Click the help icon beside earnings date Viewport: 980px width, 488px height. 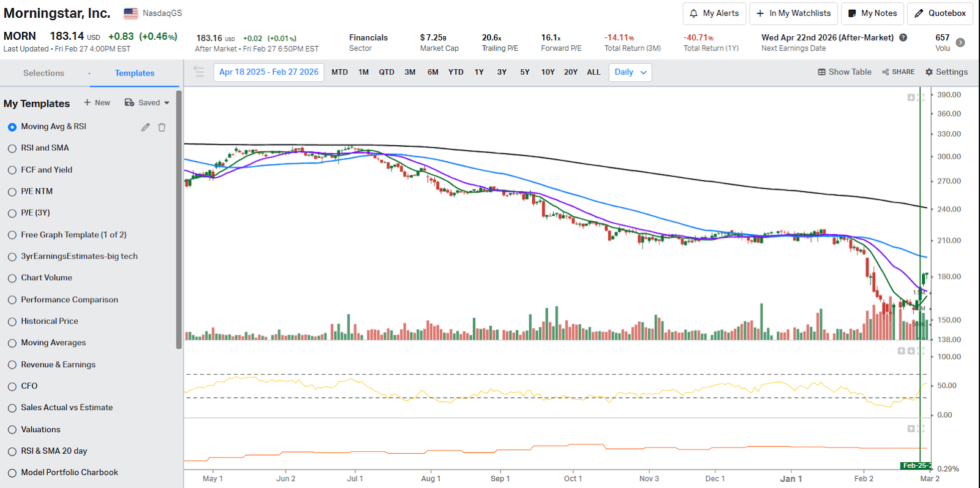click(903, 37)
